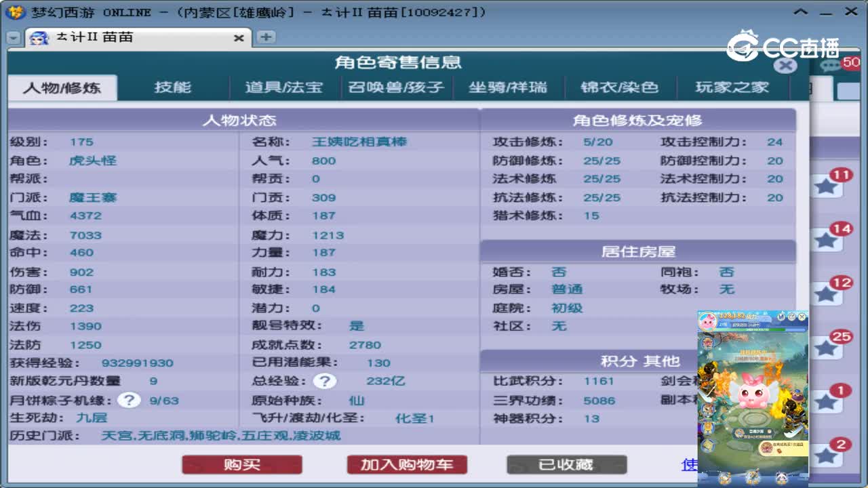The width and height of the screenshot is (868, 488).
Task: Open the 月饼粽子机缘 question mark help icon
Action: tap(129, 399)
